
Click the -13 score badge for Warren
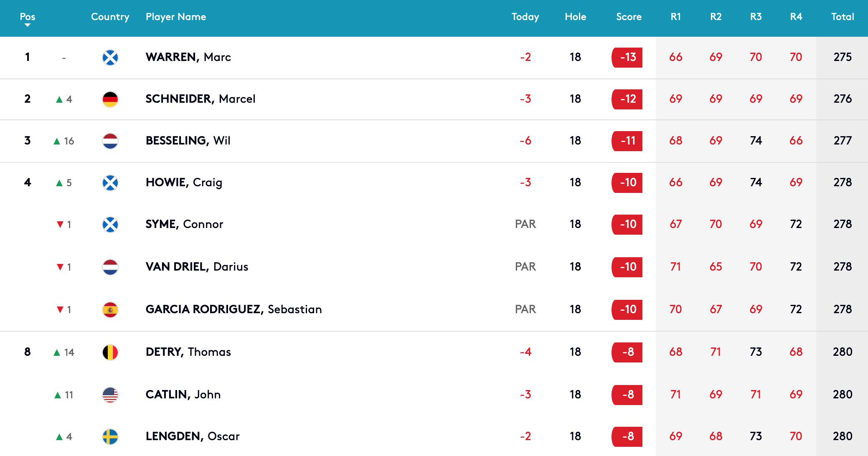[x=627, y=58]
